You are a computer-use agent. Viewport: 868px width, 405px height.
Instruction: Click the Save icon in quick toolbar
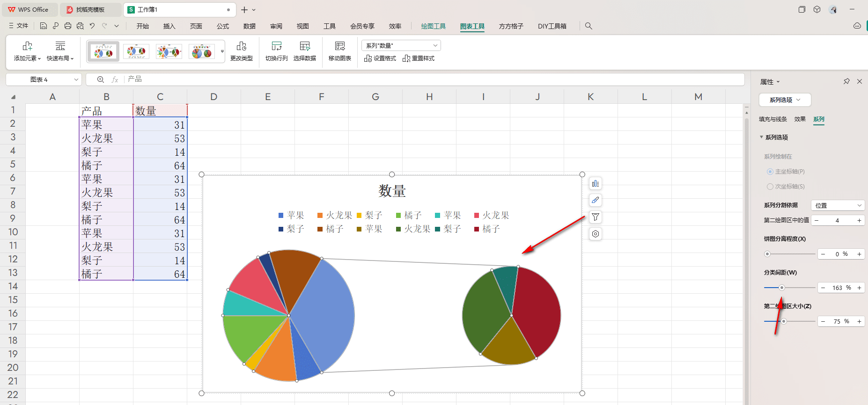pos(43,26)
